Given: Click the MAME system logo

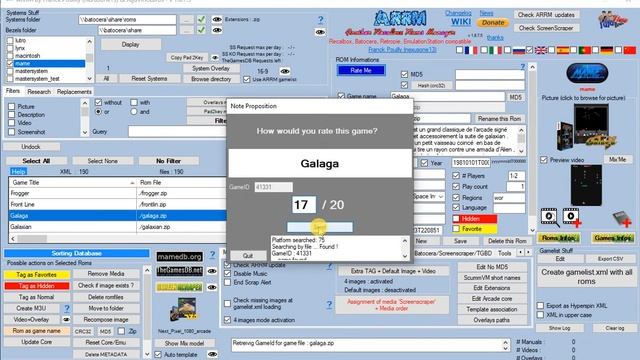Looking at the screenshot, I should tap(587, 73).
